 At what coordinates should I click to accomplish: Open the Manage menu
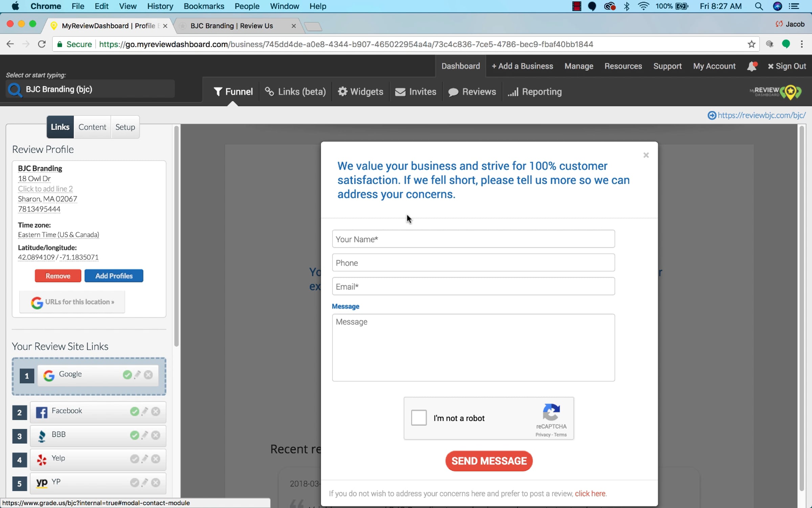[579, 66]
